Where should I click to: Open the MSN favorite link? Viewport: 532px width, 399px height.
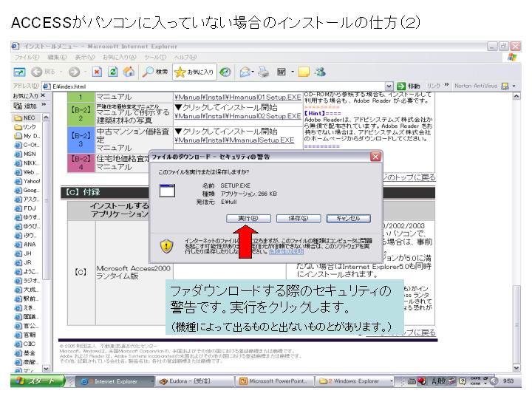(x=25, y=154)
